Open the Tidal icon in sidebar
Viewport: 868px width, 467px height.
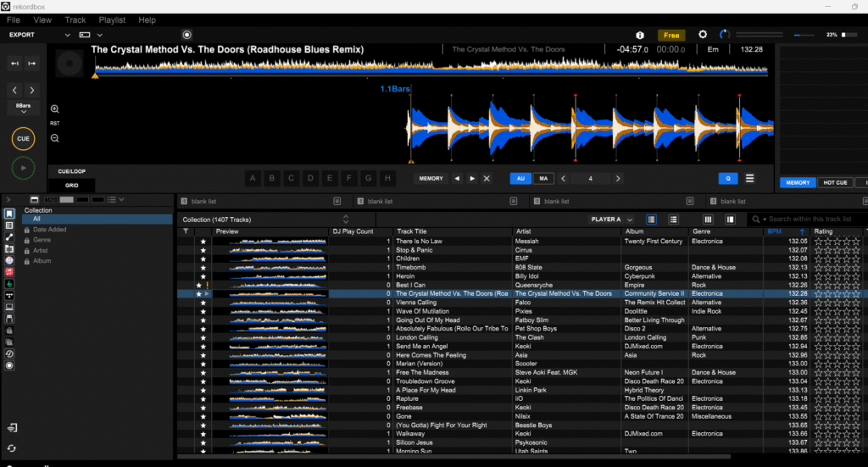pyautogui.click(x=9, y=296)
